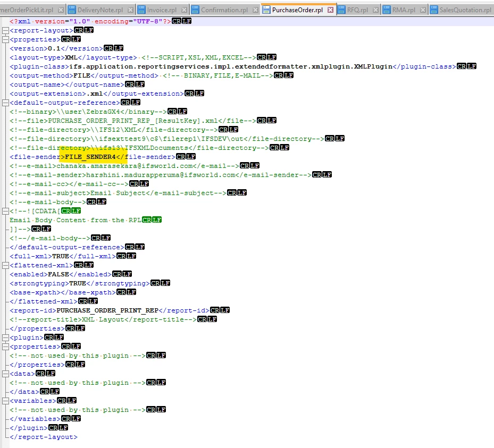The height and width of the screenshot is (448, 494).
Task: Click the Confirmation.rpl save-state disk icon
Action: pyautogui.click(x=195, y=10)
